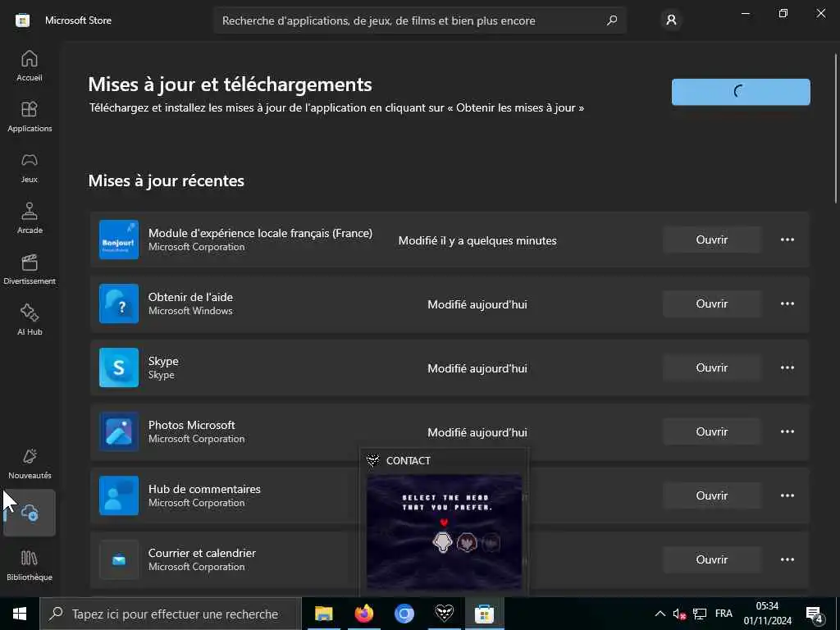Click Ouvrir for Courrier et calendrier
The image size is (840, 630).
click(x=711, y=559)
